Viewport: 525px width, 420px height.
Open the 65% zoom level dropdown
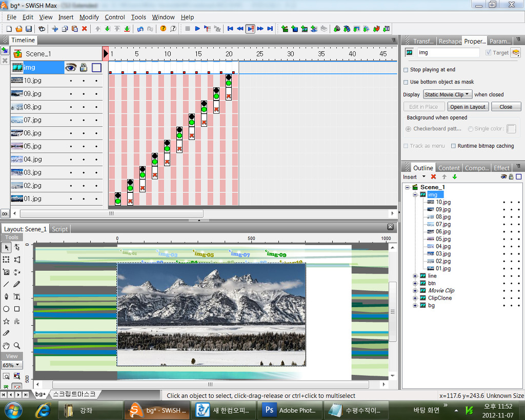point(11,365)
